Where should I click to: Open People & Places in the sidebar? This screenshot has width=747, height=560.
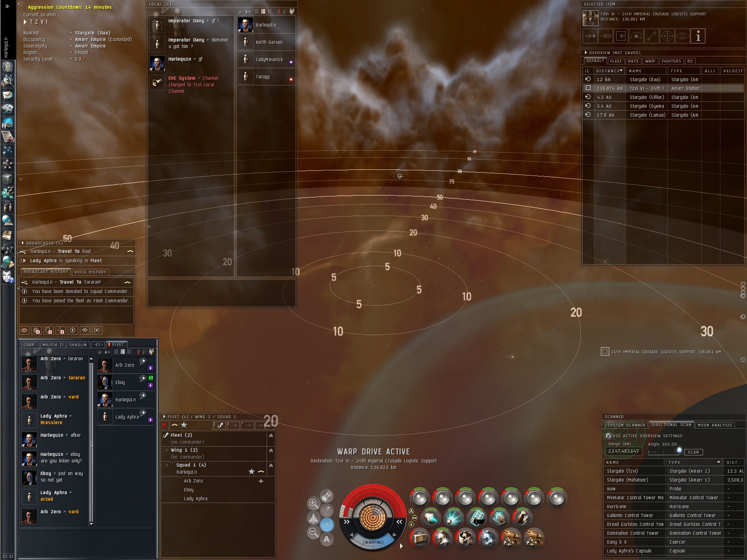(8, 81)
